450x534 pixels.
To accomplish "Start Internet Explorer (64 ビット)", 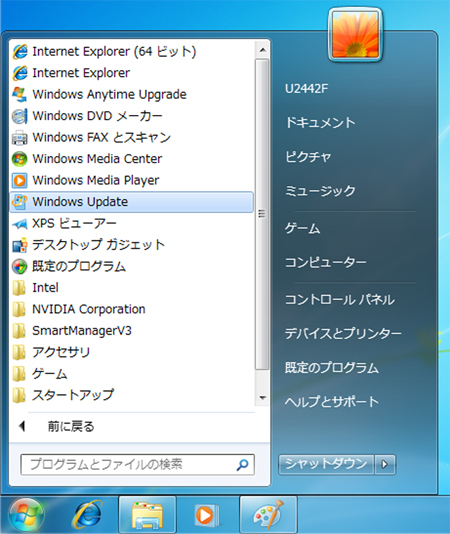I will 131,51.
